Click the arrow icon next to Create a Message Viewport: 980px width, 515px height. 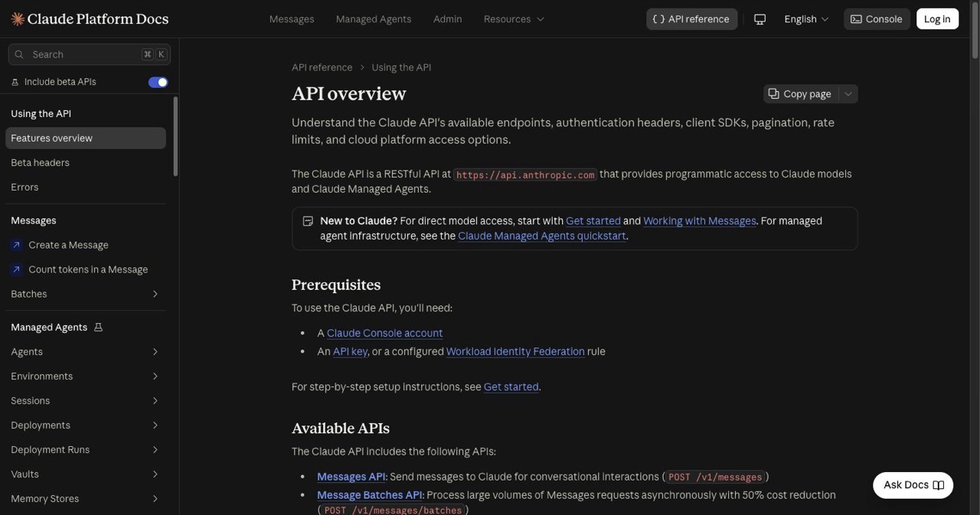pyautogui.click(x=16, y=245)
